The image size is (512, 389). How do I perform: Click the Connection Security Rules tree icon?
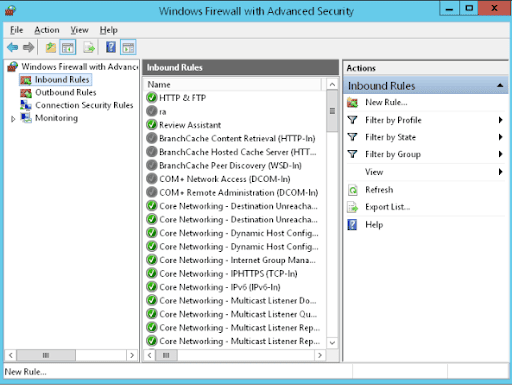pos(26,105)
